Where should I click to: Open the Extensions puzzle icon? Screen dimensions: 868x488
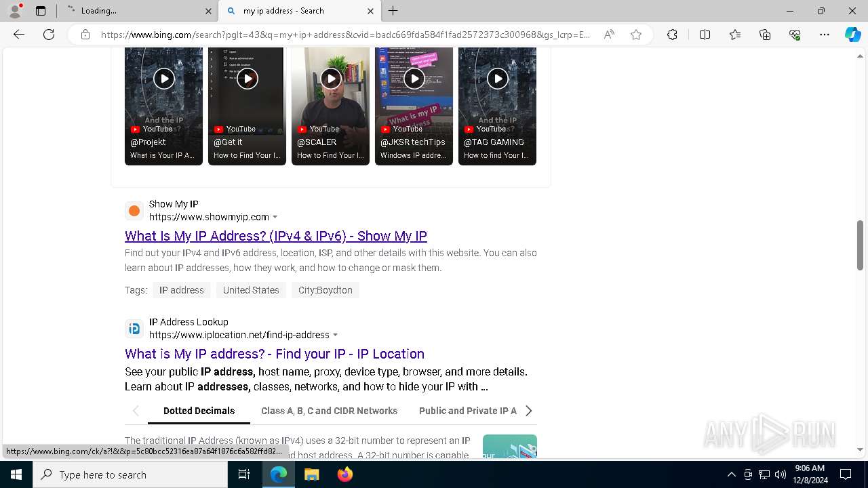tap(672, 35)
